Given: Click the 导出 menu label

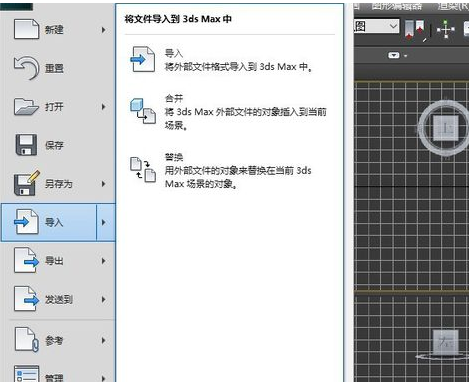Looking at the screenshot, I should [x=54, y=261].
